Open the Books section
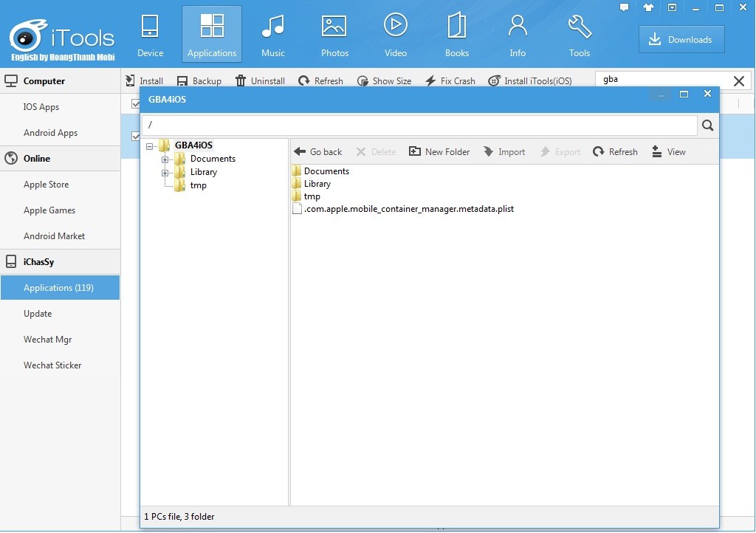This screenshot has width=756, height=533. [x=456, y=35]
